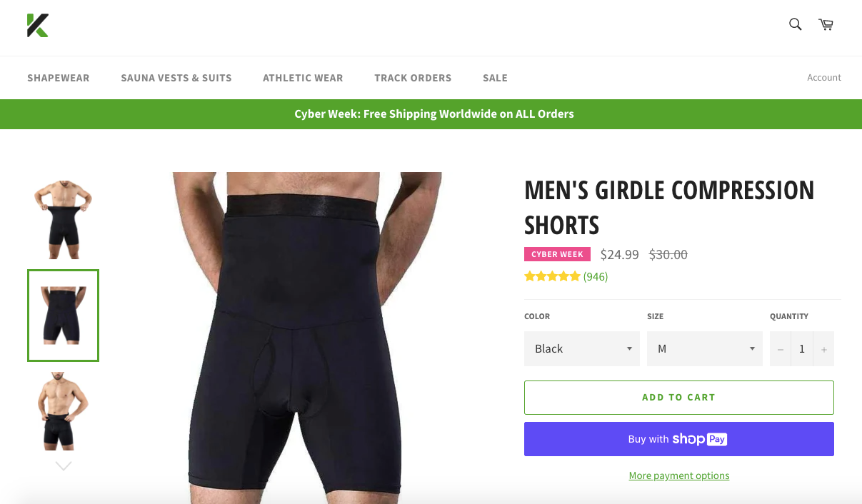The image size is (862, 504).
Task: Open the Size dropdown showing M
Action: pos(705,349)
